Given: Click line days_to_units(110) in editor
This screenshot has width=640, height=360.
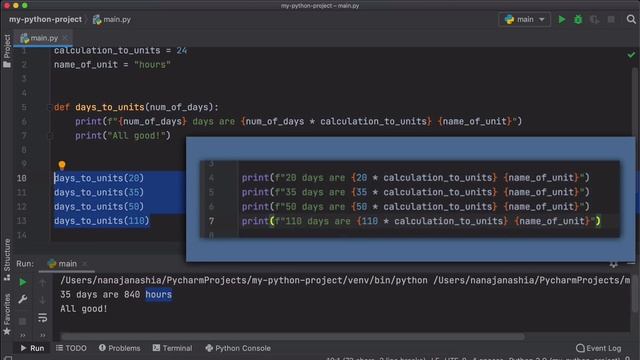Looking at the screenshot, I should pos(102,221).
